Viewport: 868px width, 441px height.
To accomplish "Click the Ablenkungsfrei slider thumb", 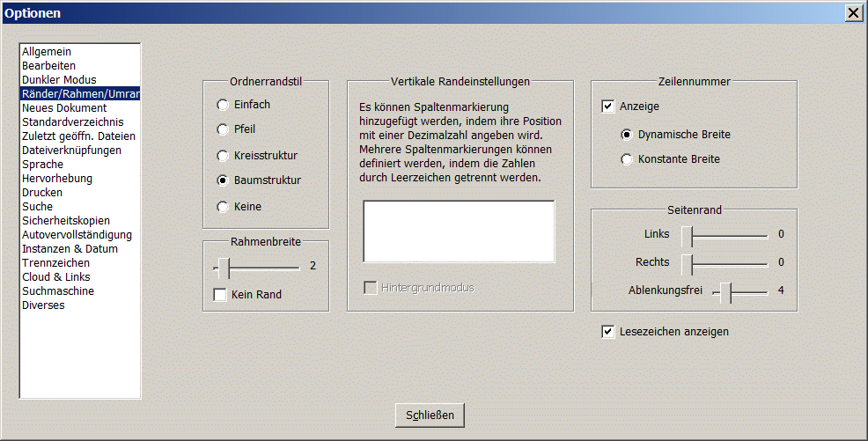I will [725, 293].
